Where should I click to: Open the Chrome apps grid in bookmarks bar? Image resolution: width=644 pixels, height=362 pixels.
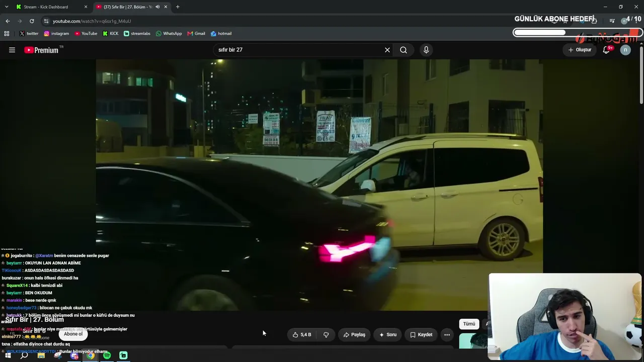tap(7, 34)
